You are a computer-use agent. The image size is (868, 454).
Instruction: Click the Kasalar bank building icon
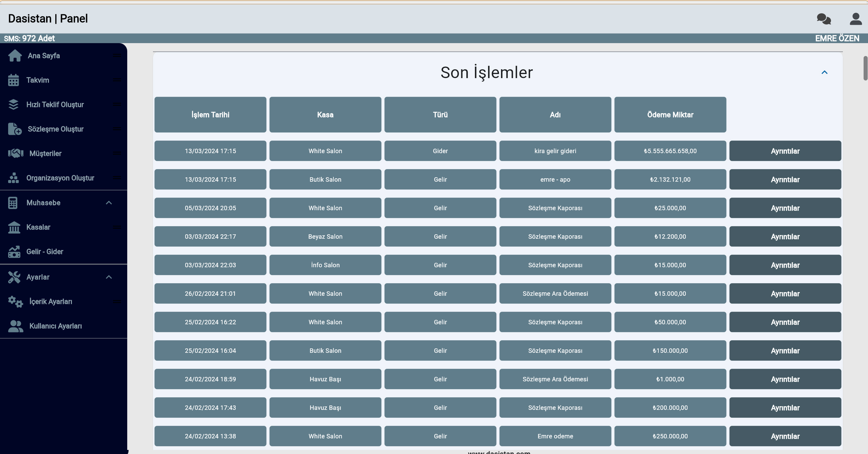14,227
